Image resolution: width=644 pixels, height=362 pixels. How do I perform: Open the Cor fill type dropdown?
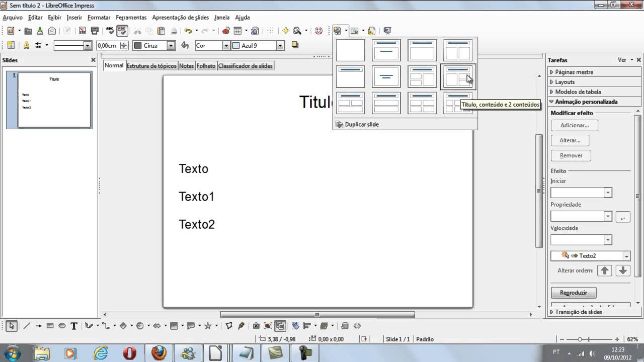tap(226, 45)
